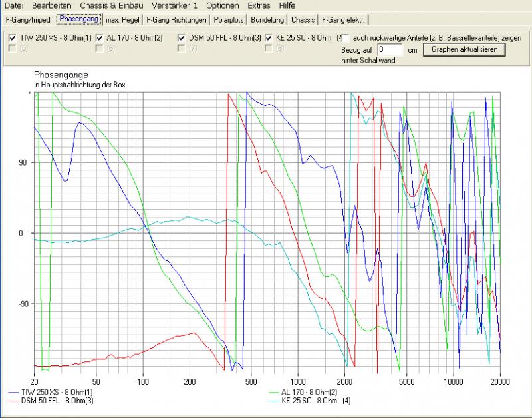Toggle the AL 170 driver checkbox
The image size is (532, 418).
coord(100,38)
